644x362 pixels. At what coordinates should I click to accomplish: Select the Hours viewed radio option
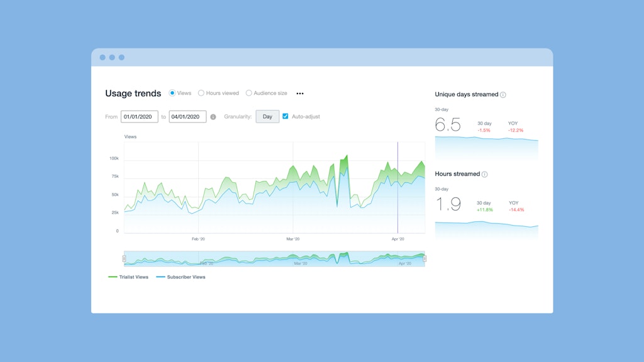(x=201, y=93)
